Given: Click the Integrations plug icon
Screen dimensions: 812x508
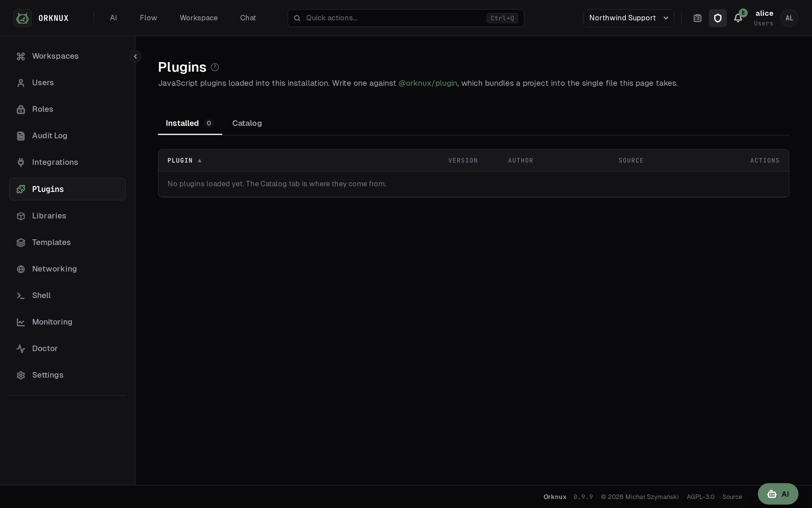Looking at the screenshot, I should click(21, 163).
